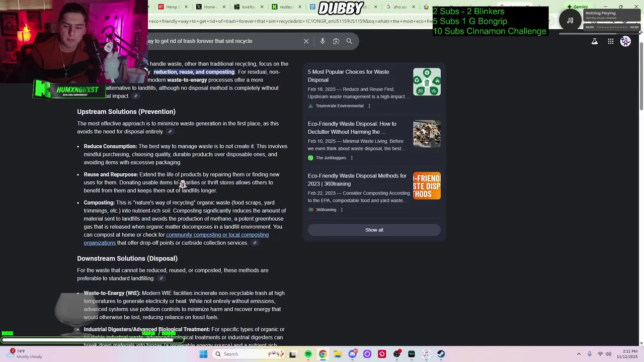Open the taskbar microphone indicator
Viewport: 644px width, 362px height.
[590, 354]
